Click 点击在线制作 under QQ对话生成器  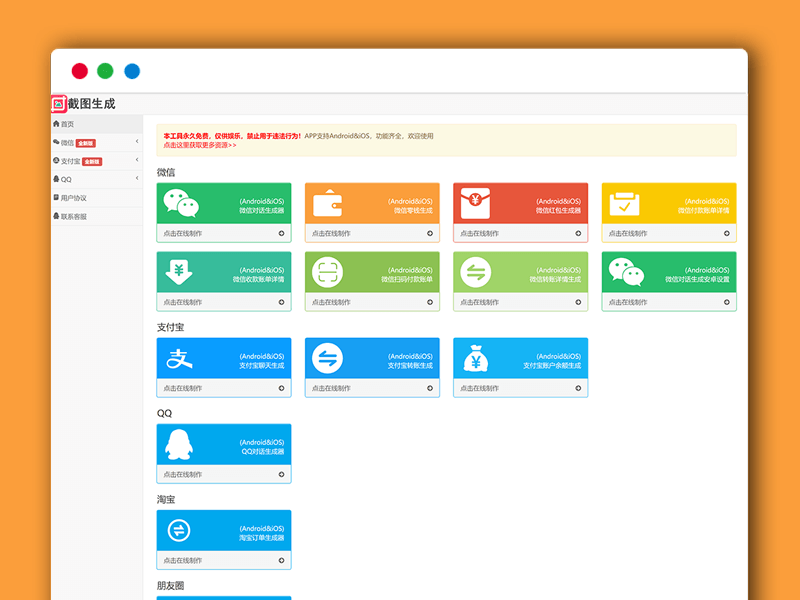183,474
